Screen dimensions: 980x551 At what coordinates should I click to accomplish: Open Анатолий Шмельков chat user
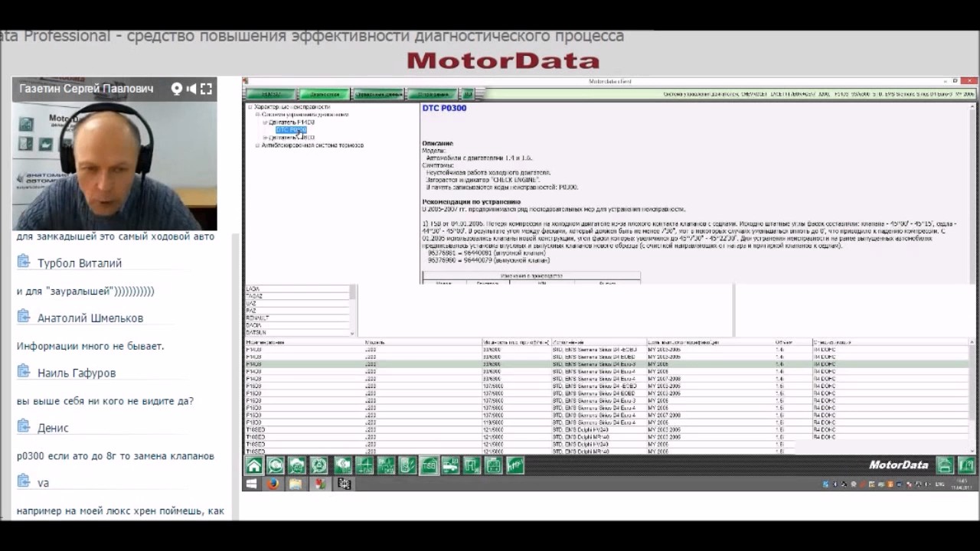tap(90, 318)
